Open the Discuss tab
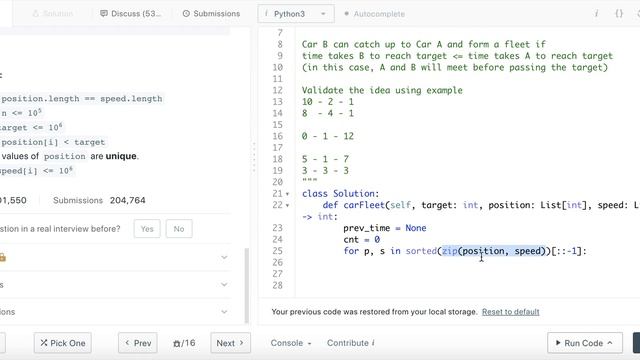The width and height of the screenshot is (640, 360). [131, 13]
